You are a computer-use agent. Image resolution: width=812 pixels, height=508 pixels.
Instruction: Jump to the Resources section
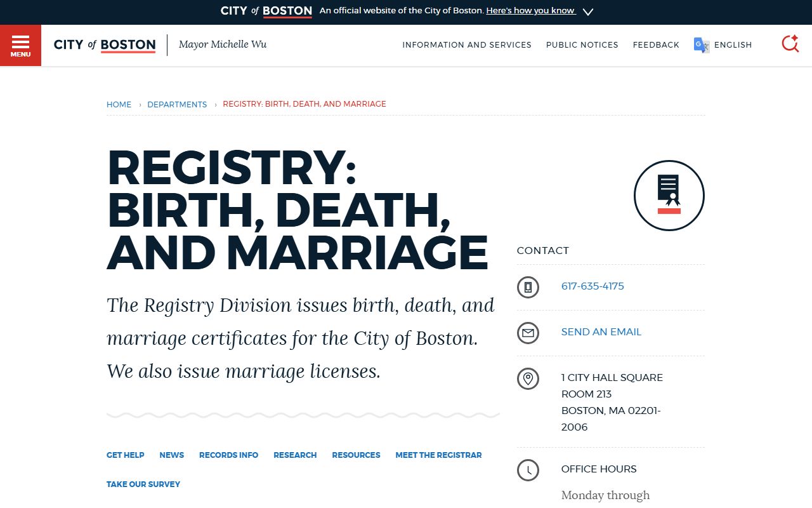(x=356, y=455)
